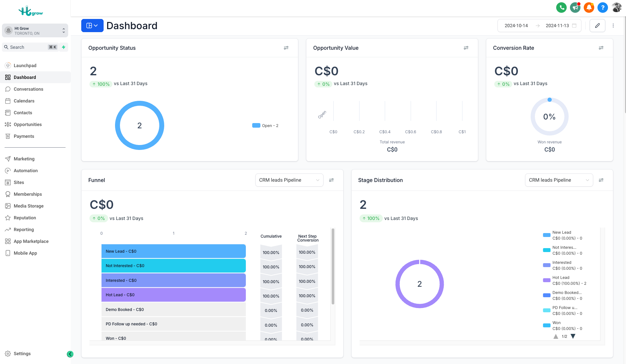The height and width of the screenshot is (364, 626).
Task: Click the green phone dialer icon
Action: coord(561,8)
